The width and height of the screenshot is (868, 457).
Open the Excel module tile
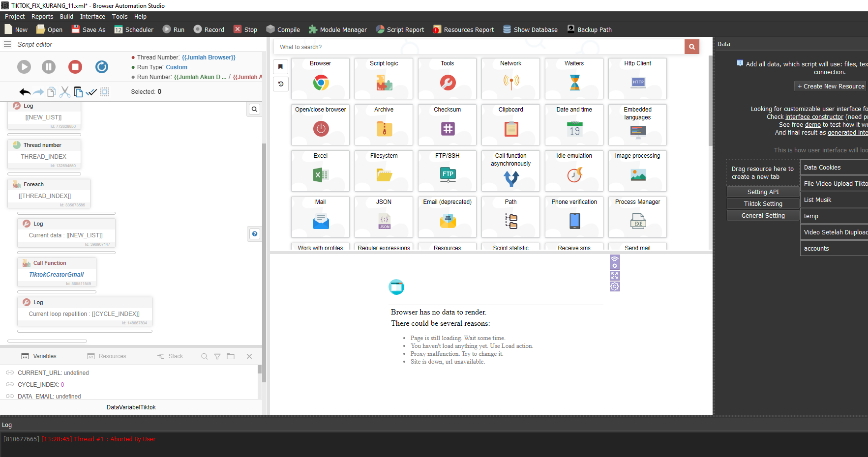click(320, 171)
